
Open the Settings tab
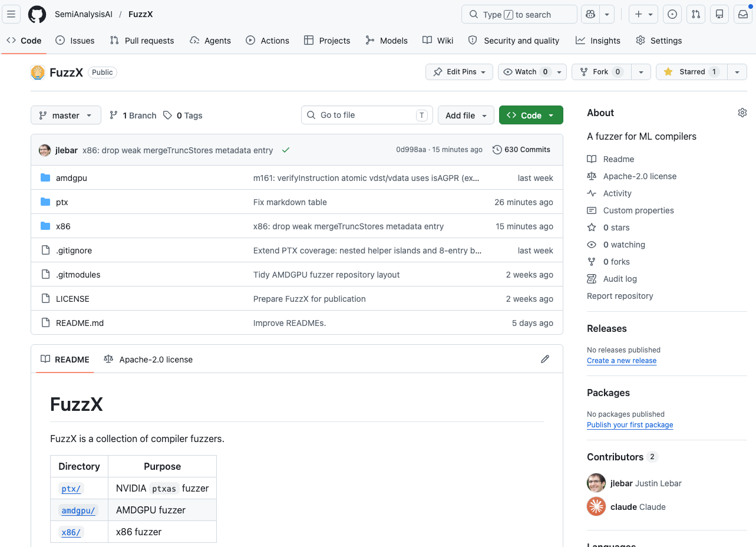[x=659, y=40]
